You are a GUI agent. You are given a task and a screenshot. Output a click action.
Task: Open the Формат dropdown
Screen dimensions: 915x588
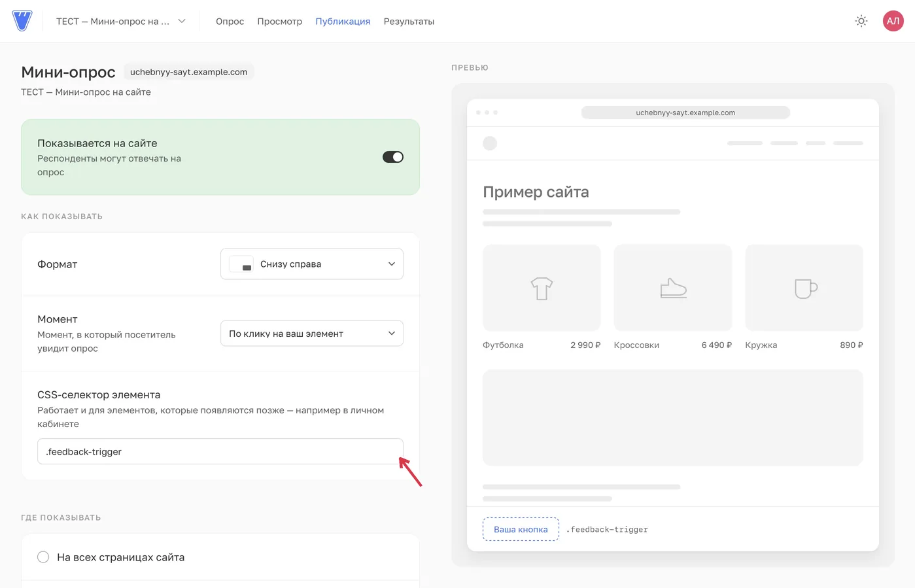pyautogui.click(x=312, y=264)
